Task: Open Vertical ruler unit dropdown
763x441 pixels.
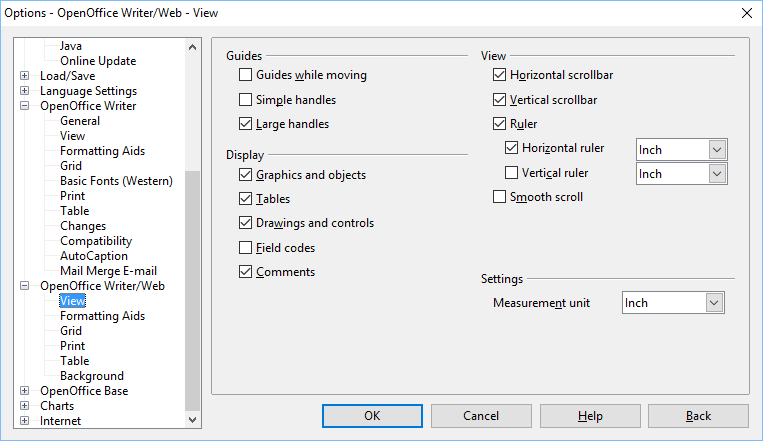Action: (x=716, y=174)
